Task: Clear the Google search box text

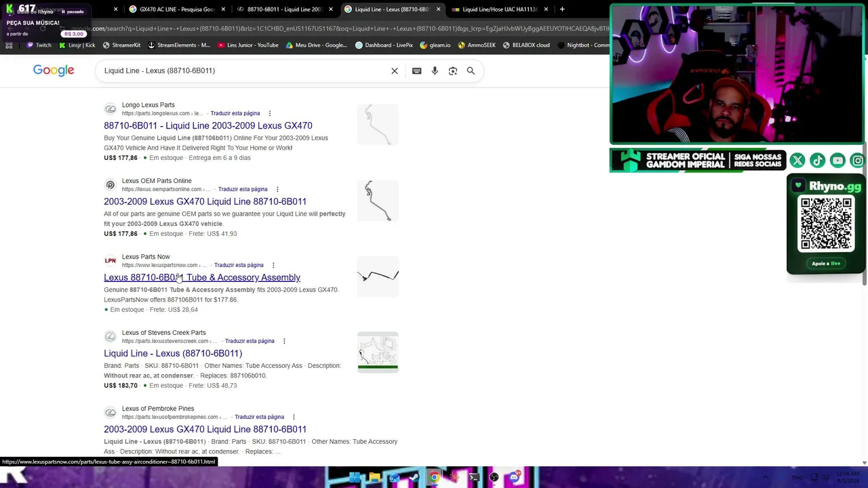Action: point(395,70)
